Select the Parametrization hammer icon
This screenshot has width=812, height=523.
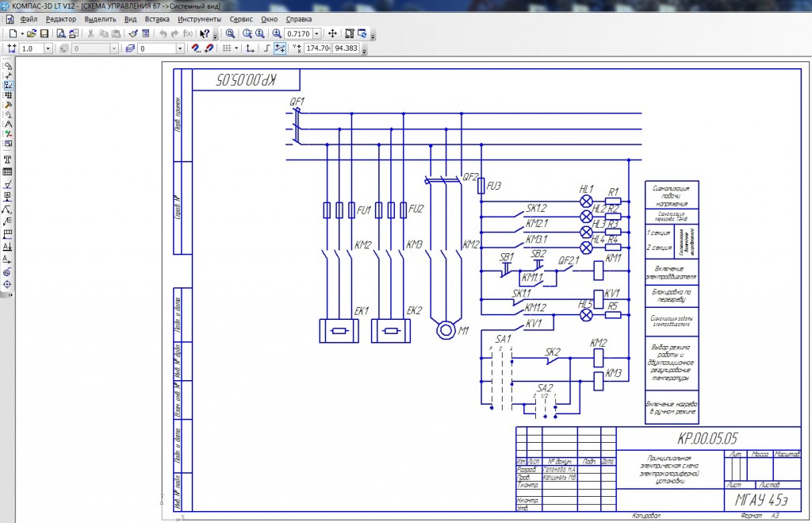click(8, 105)
